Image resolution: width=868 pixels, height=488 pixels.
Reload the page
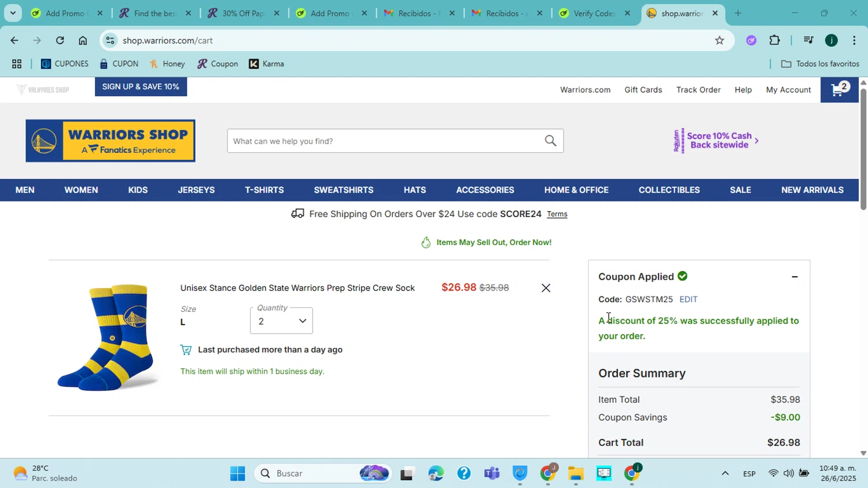pyautogui.click(x=60, y=40)
